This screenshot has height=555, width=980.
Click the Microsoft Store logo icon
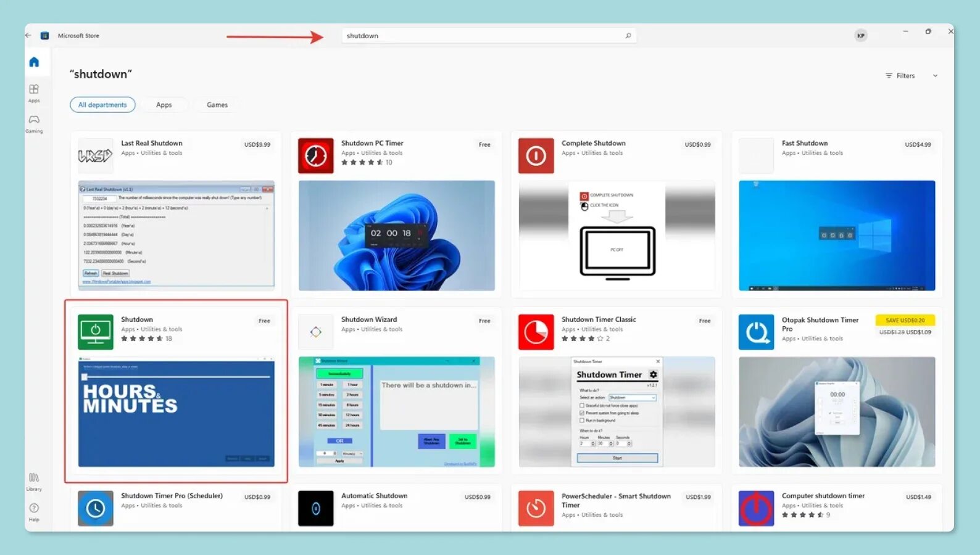tap(44, 36)
